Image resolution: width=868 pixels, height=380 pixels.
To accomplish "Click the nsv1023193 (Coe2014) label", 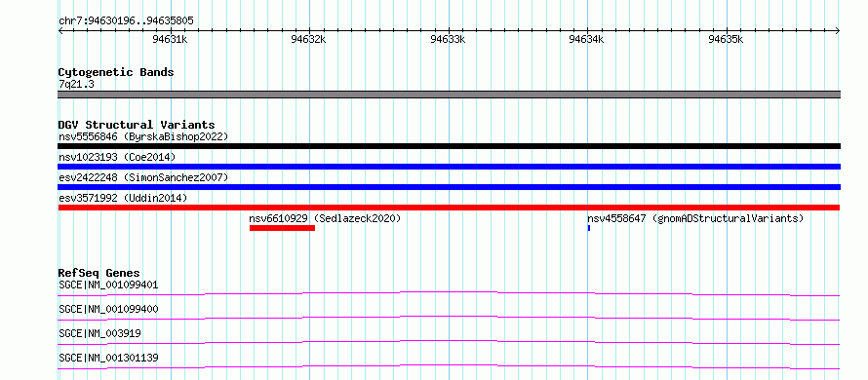I will coord(117,157).
